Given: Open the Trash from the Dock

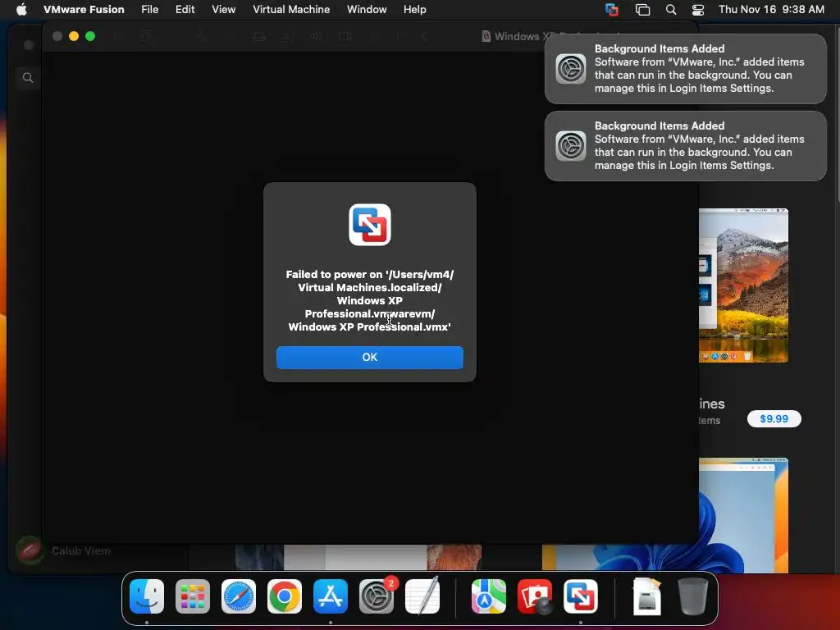Looking at the screenshot, I should pos(693,596).
